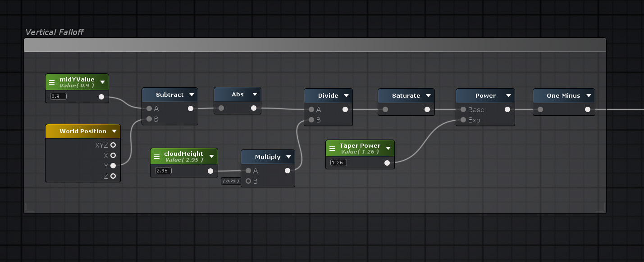Click the cloudHeight node hamburger icon
Screen dimensions: 644x262
pyautogui.click(x=157, y=157)
